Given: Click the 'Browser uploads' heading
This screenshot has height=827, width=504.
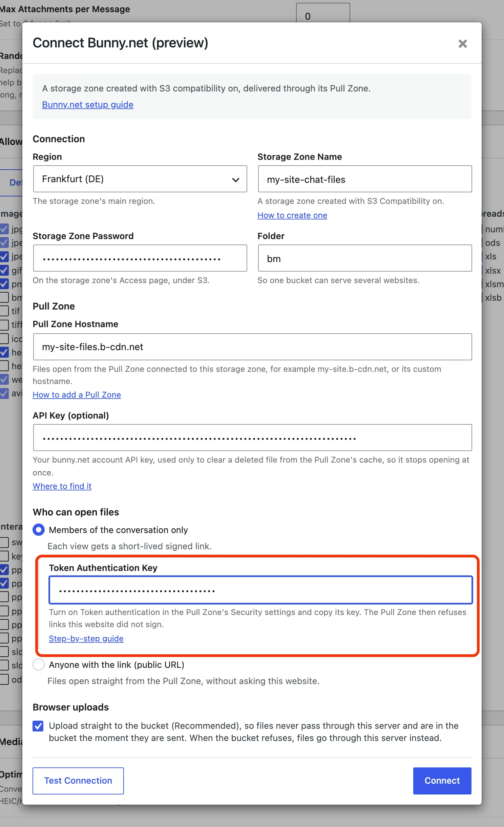Looking at the screenshot, I should [71, 707].
